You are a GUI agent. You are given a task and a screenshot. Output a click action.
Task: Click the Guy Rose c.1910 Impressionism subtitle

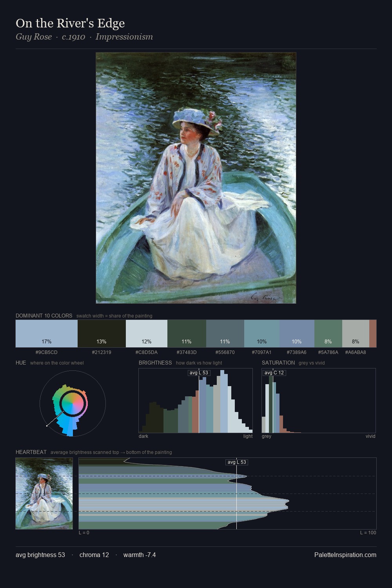(84, 37)
